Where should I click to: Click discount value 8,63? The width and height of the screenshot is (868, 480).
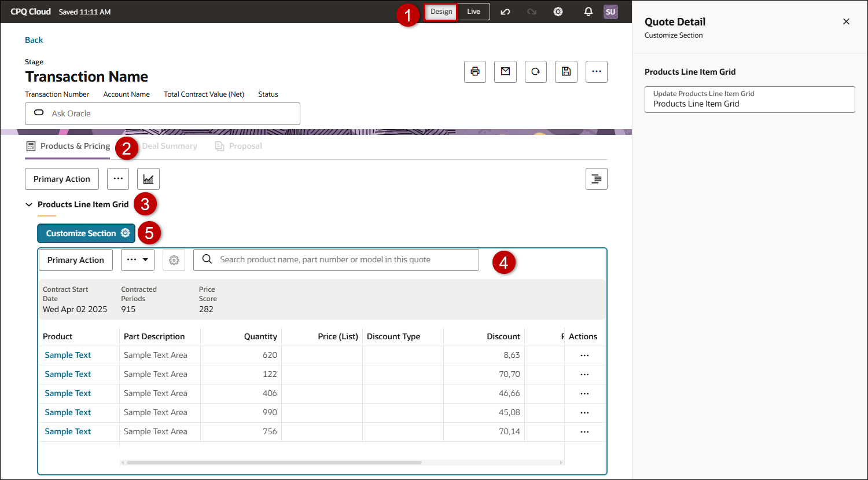click(x=512, y=355)
